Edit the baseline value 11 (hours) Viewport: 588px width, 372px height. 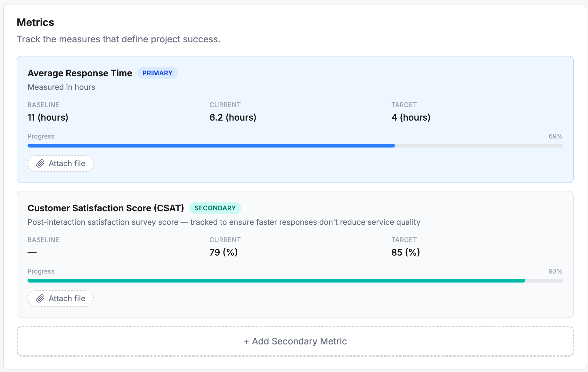(x=48, y=117)
